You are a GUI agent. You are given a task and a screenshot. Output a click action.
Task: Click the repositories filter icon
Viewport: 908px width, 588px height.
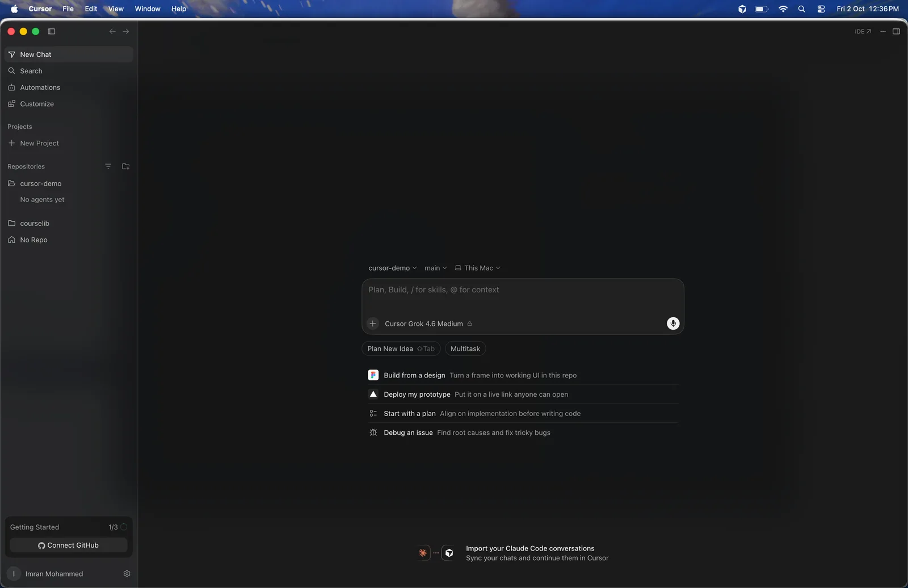click(108, 166)
